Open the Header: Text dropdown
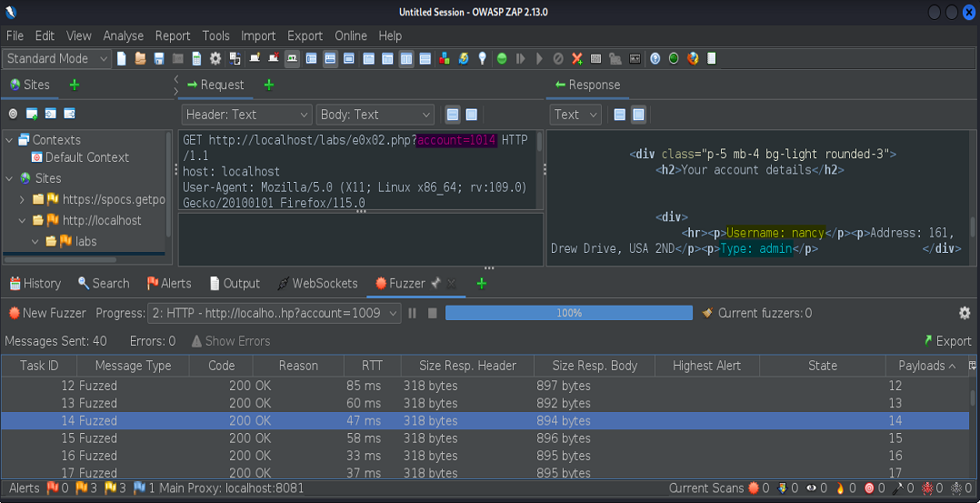The image size is (980, 503). tap(247, 115)
